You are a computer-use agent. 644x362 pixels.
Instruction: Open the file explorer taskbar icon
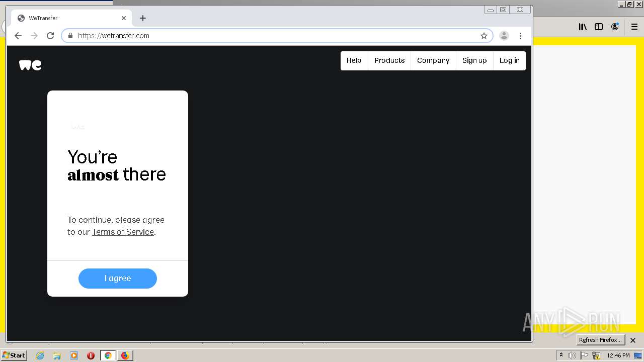coord(57,355)
